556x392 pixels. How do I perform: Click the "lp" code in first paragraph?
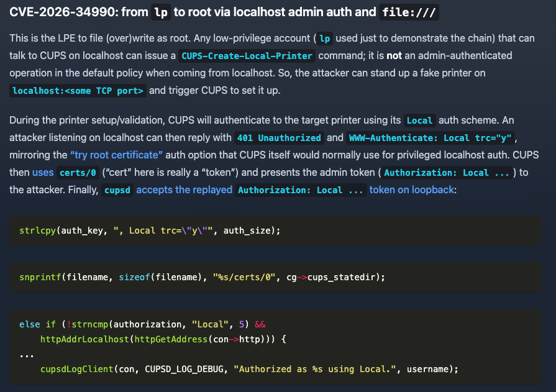coord(324,39)
